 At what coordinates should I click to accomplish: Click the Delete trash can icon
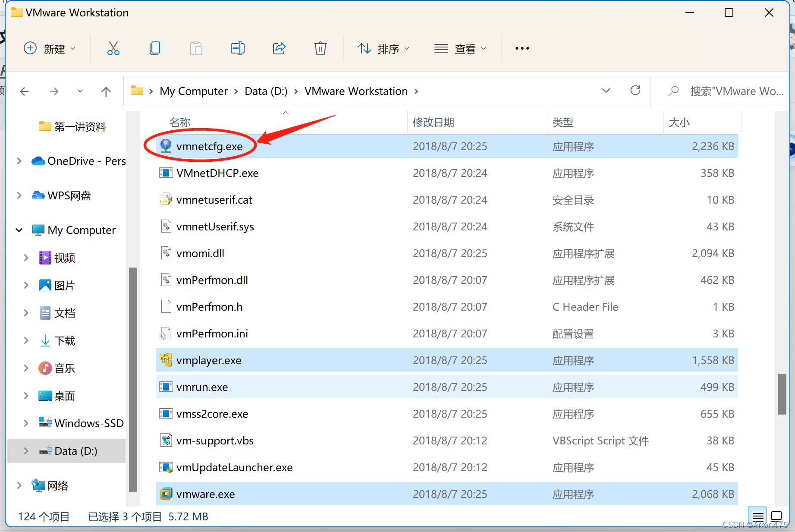click(320, 48)
